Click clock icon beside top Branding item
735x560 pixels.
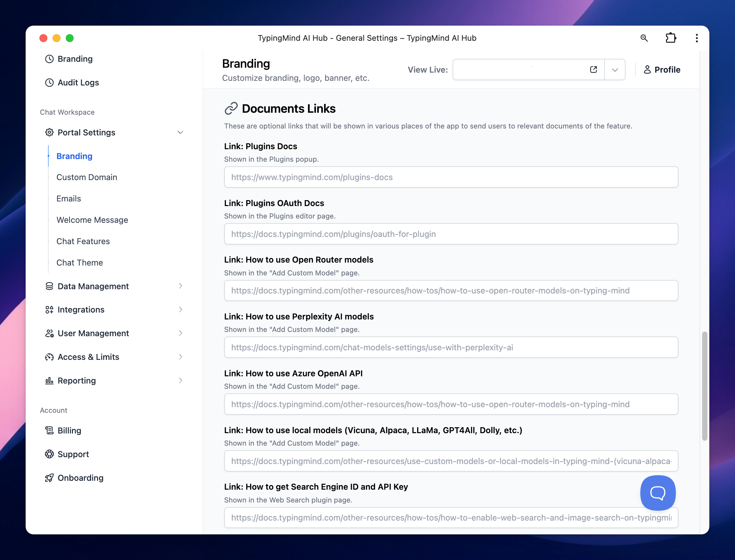pos(49,59)
